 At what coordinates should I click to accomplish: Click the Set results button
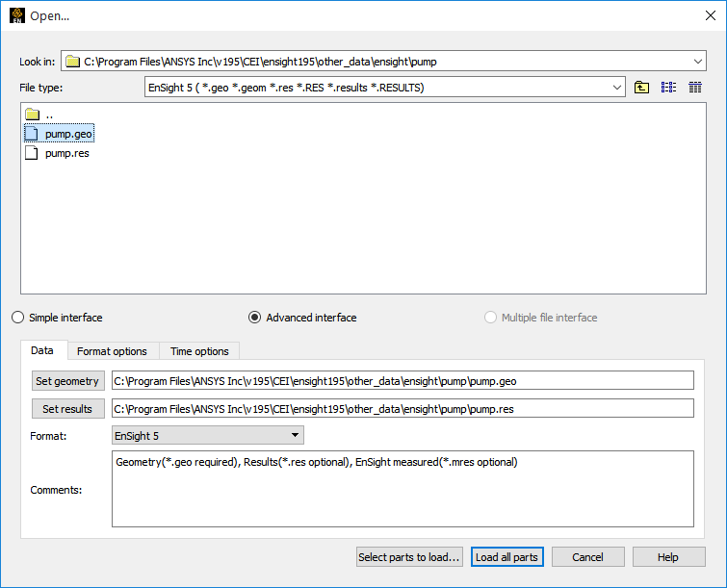(67, 409)
